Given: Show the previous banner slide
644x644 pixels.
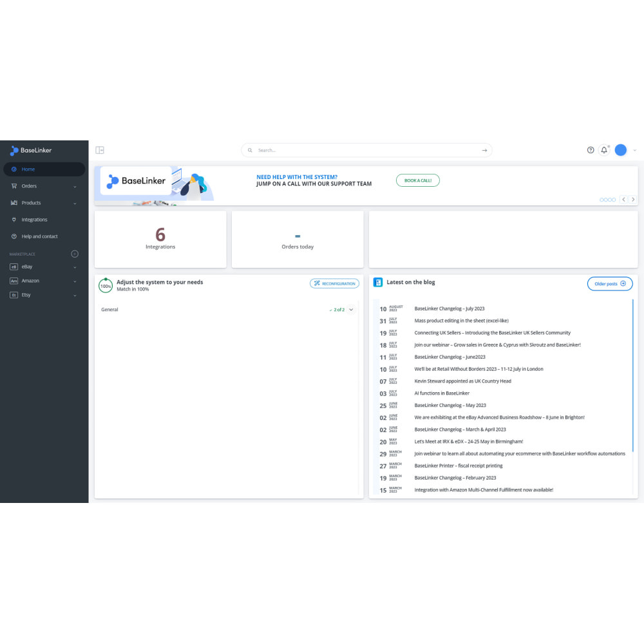Looking at the screenshot, I should [x=623, y=200].
